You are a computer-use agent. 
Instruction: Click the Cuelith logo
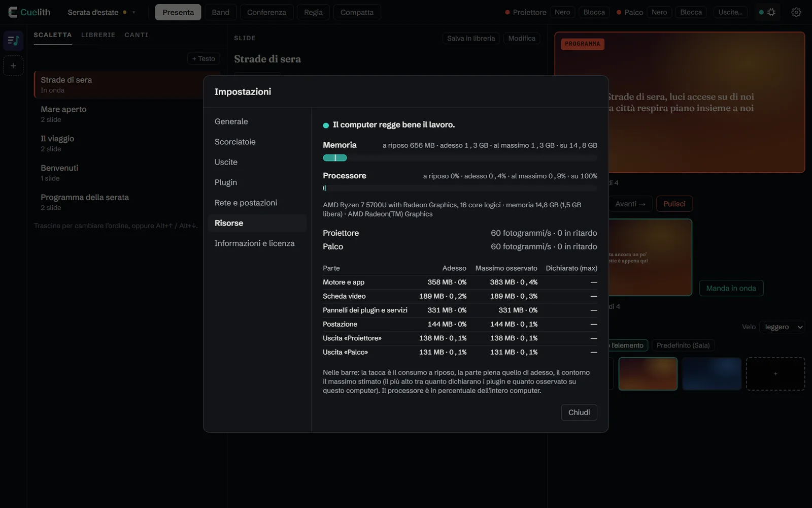click(29, 12)
